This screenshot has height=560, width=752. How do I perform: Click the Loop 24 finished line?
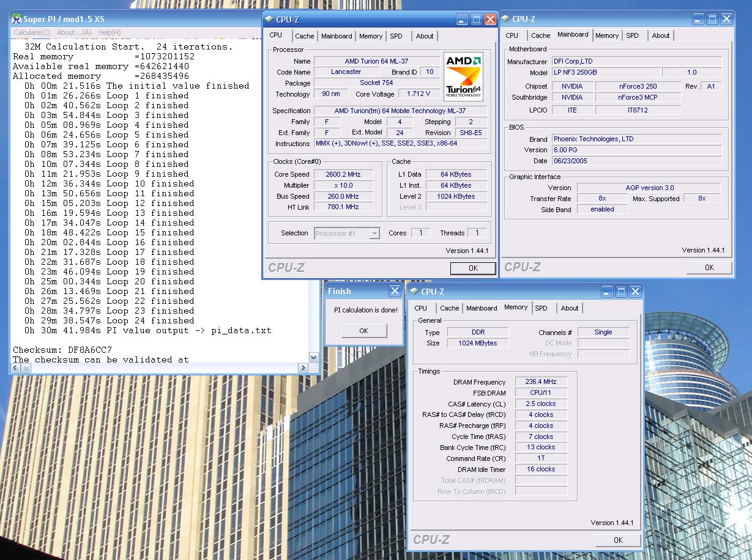click(x=110, y=320)
